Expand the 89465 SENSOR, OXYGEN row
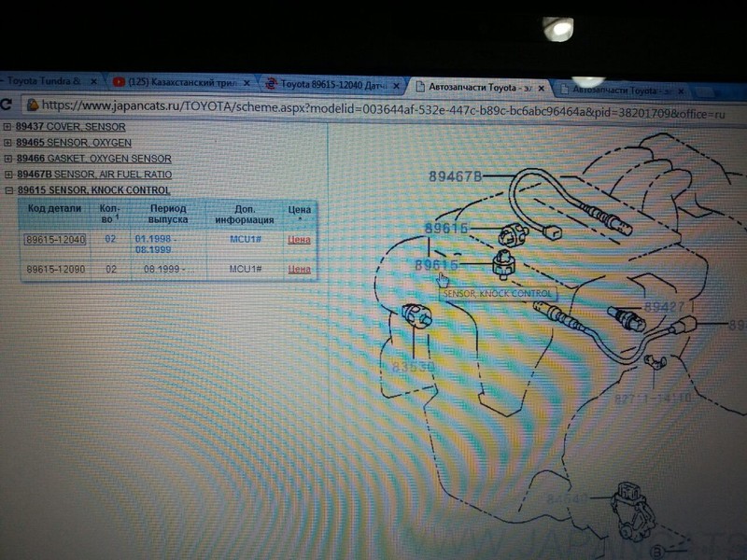This screenshot has height=560, width=747. click(7, 143)
